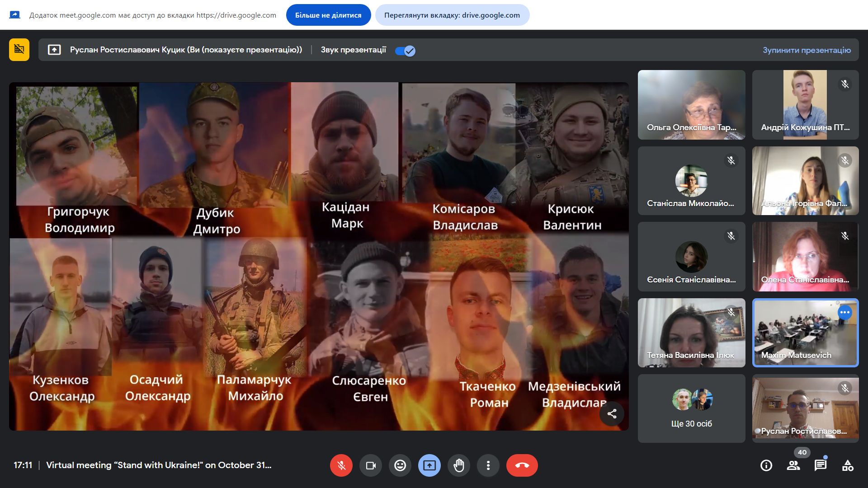The height and width of the screenshot is (488, 868).
Task: Expand the Ще 30 осіб tile
Action: click(x=691, y=408)
